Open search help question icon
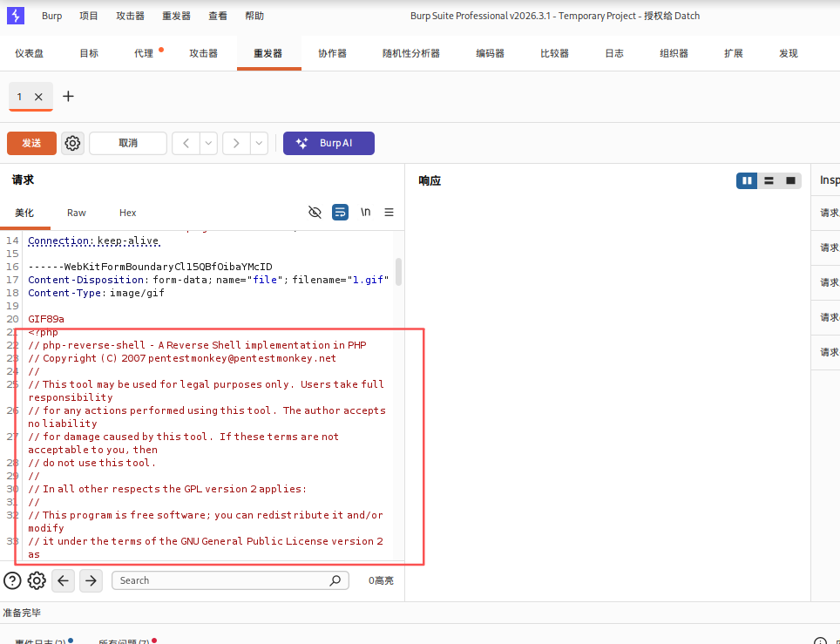The image size is (840, 644). 12,580
